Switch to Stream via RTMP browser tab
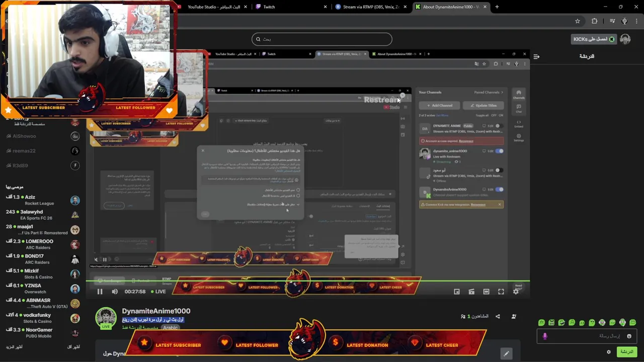The image size is (644, 362). [371, 7]
